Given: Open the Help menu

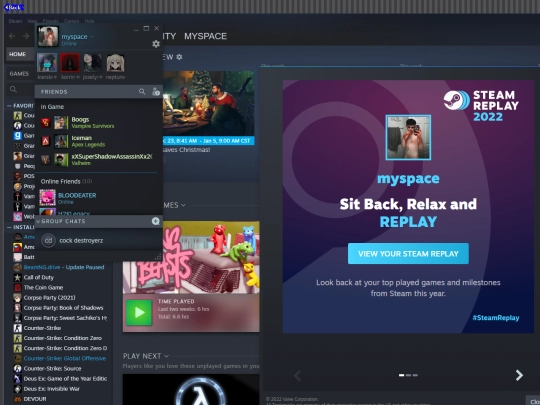Looking at the screenshot, I should pos(89,21).
